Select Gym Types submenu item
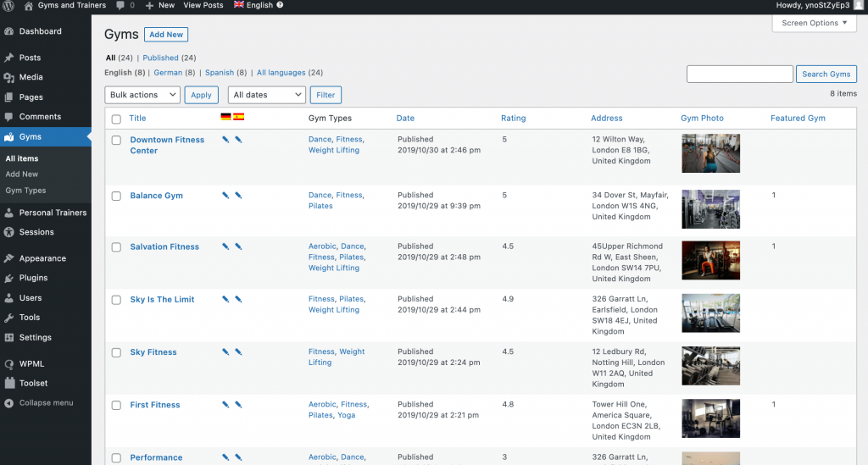 tap(25, 191)
